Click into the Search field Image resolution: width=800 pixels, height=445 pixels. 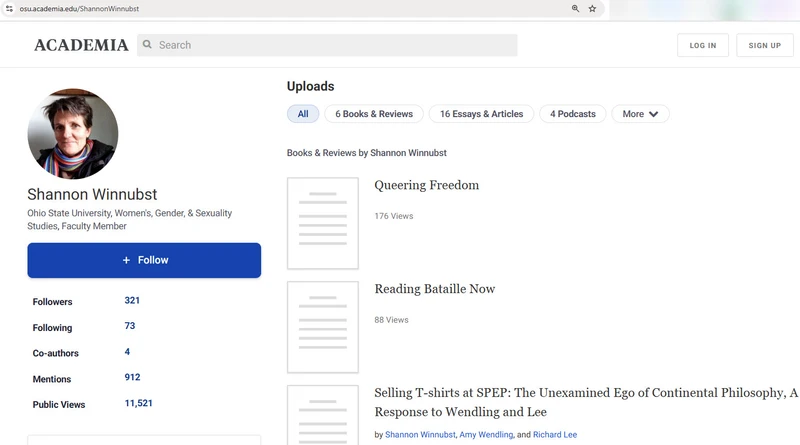327,45
